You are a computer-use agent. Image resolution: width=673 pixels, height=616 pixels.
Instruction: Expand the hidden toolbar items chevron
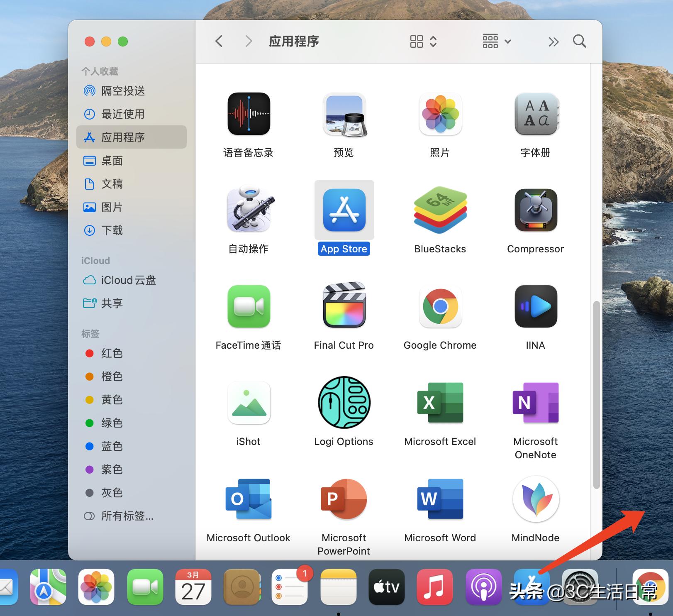[x=553, y=41]
